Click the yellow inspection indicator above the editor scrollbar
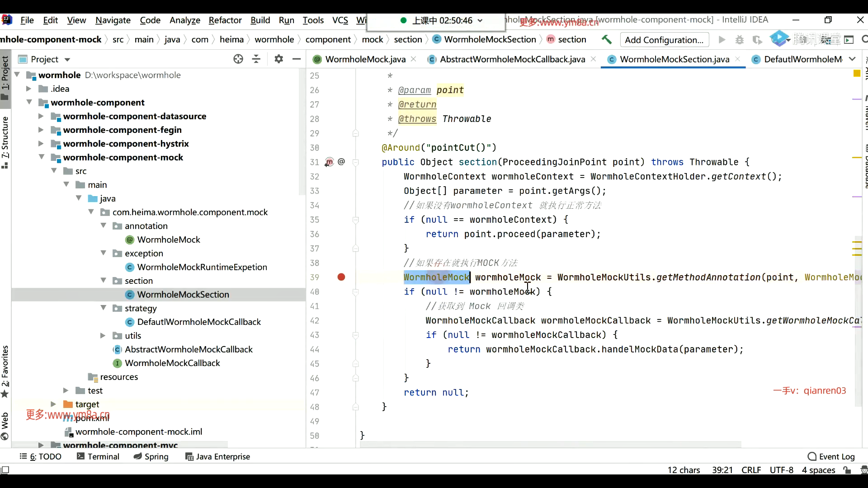This screenshot has height=488, width=868. (856, 73)
